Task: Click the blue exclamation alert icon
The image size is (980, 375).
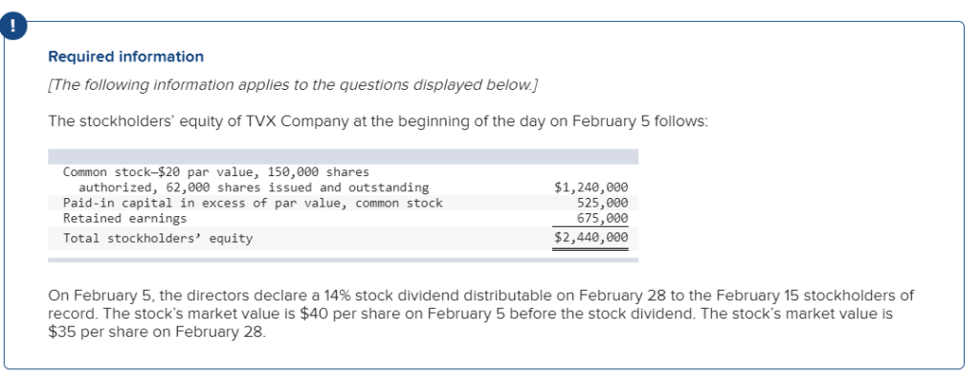Action: [x=13, y=26]
